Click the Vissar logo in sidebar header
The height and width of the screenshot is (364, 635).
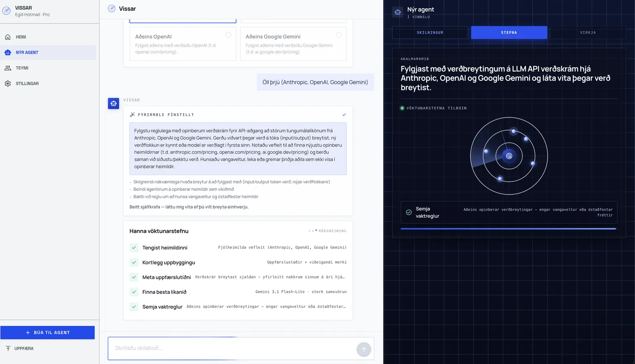7,11
